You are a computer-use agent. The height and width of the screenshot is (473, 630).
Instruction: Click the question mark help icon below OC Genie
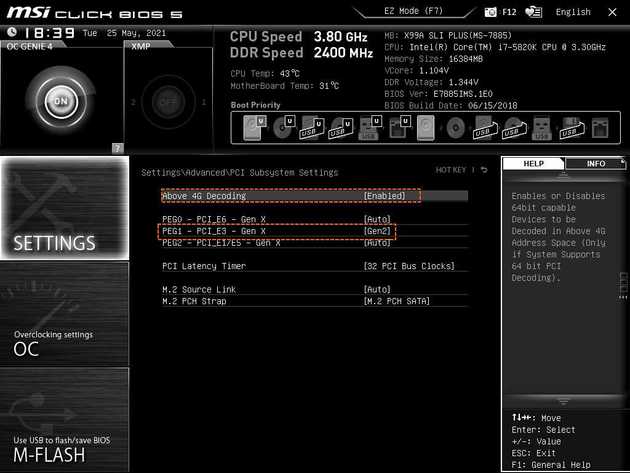[117, 148]
